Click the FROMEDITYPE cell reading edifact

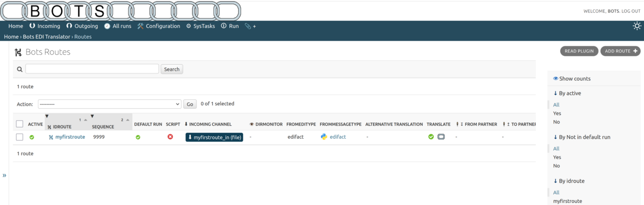295,137
